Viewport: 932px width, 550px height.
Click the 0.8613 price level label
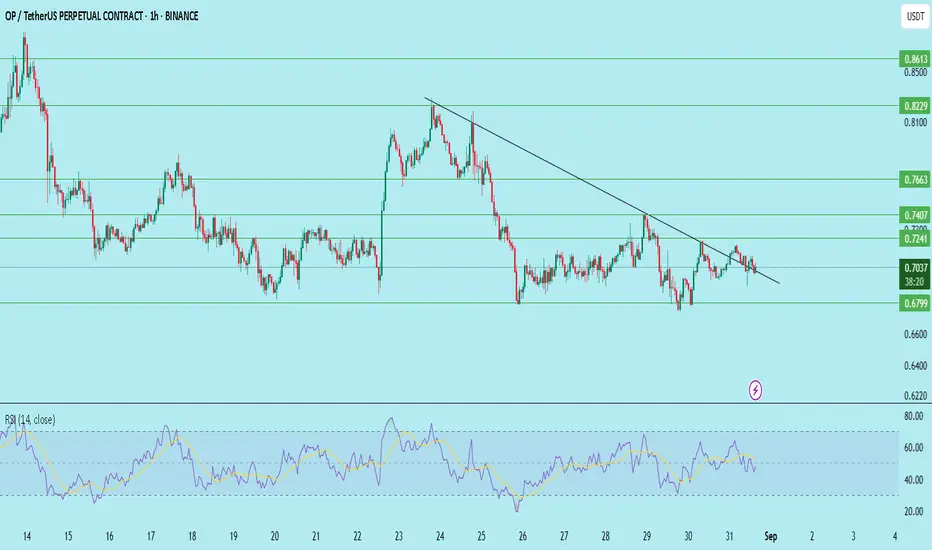click(x=915, y=59)
